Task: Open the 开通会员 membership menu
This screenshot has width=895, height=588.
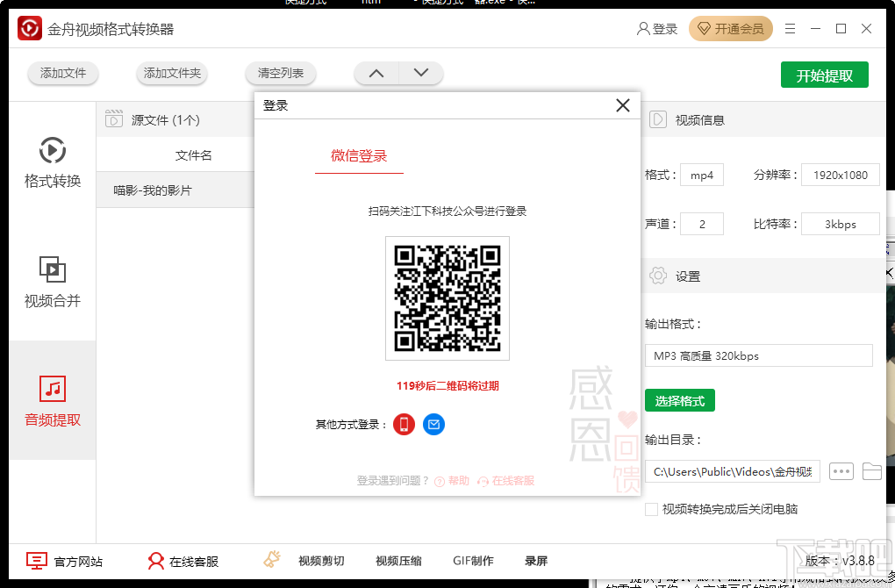Action: click(730, 29)
